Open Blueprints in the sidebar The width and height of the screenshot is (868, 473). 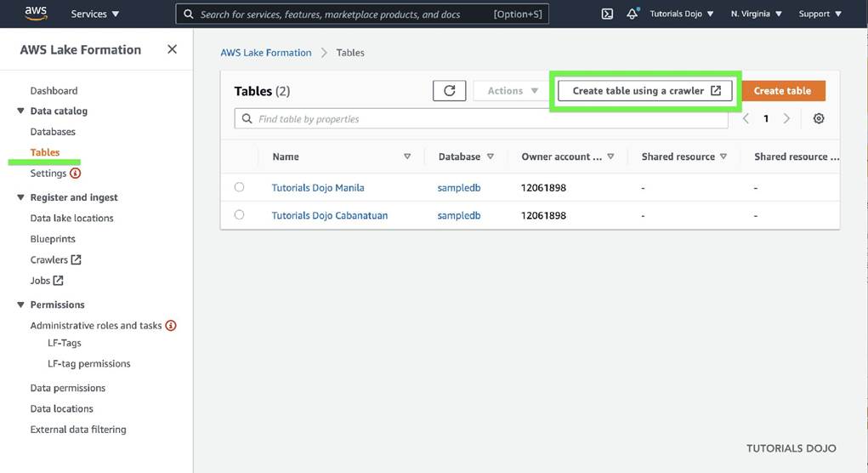pos(53,239)
